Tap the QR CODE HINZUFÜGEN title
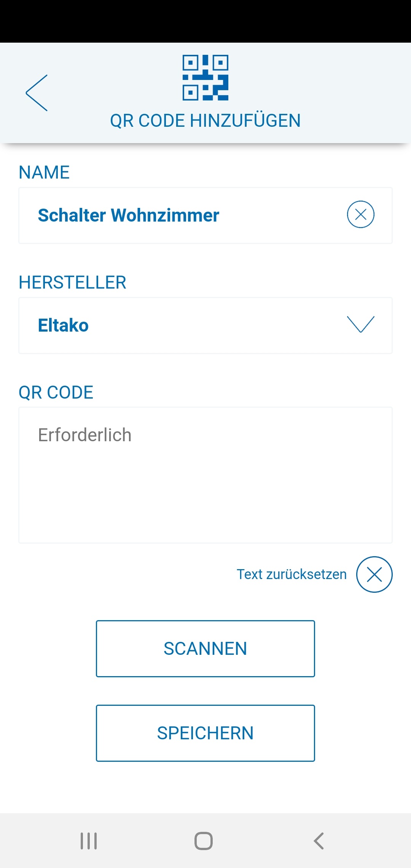The height and width of the screenshot is (868, 411). pos(205,121)
